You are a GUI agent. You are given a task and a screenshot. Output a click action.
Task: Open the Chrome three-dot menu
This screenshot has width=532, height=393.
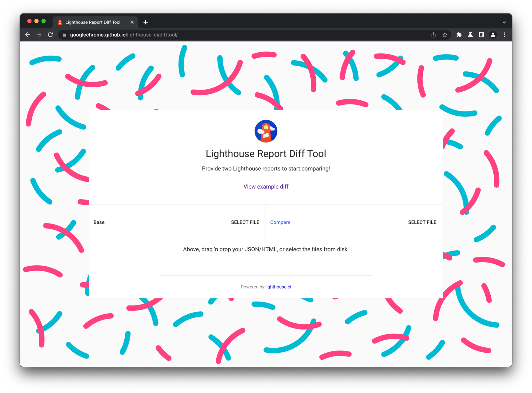click(x=504, y=35)
